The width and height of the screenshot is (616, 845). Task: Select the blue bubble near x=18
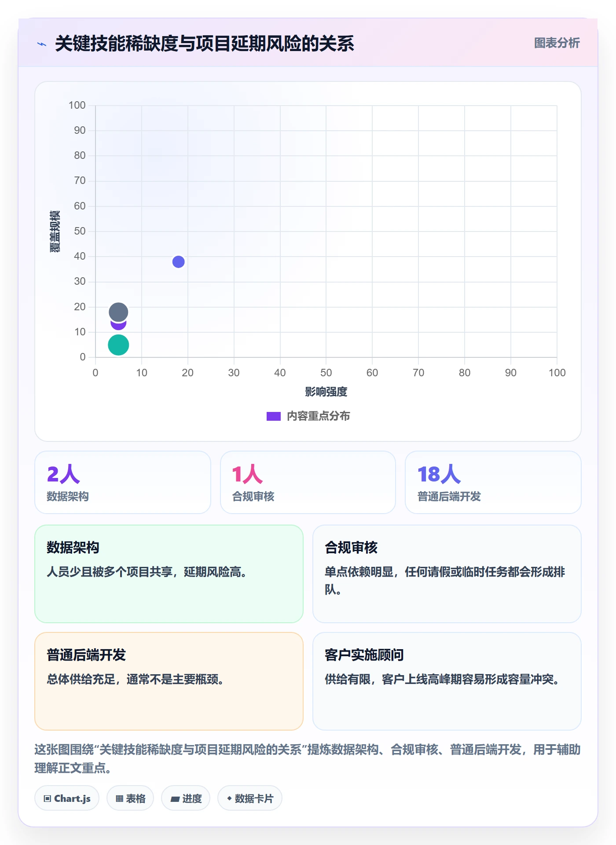pos(178,262)
